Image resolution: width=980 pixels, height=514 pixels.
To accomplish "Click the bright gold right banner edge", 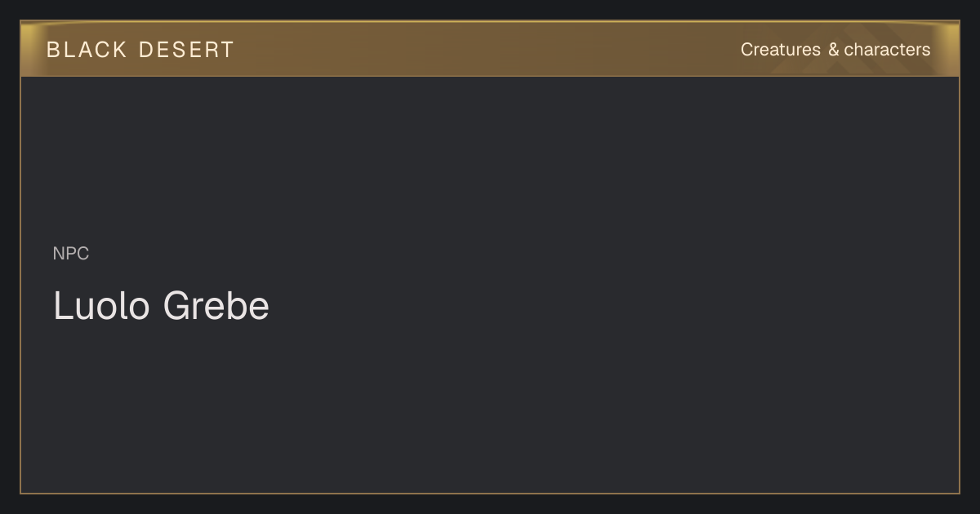I will tap(950, 49).
